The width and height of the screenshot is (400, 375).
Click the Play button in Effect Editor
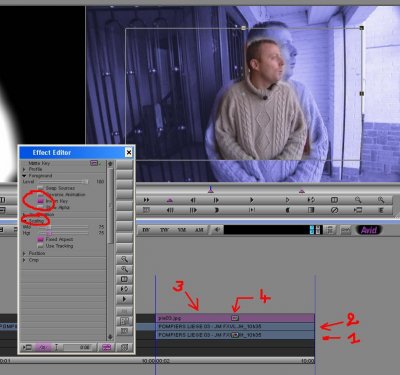tap(124, 299)
